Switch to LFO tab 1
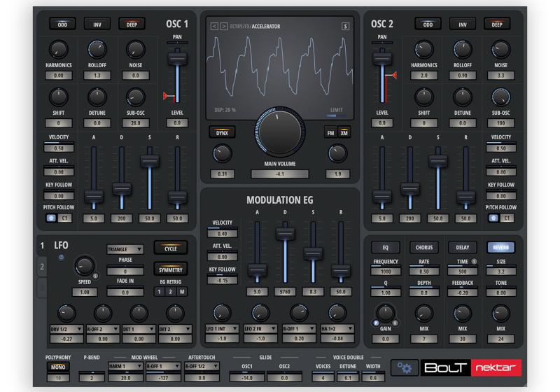 click(42, 246)
